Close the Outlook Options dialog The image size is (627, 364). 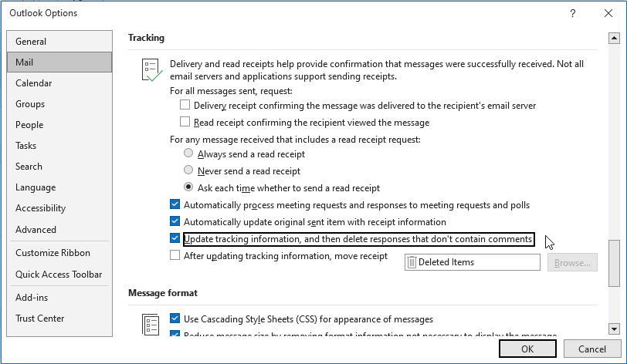coord(608,13)
